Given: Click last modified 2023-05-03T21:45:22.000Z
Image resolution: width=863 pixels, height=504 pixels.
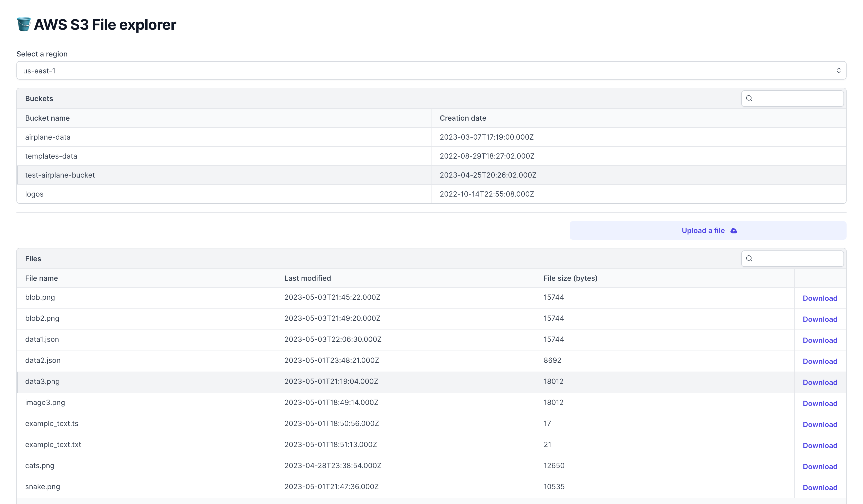Looking at the screenshot, I should coord(332,297).
